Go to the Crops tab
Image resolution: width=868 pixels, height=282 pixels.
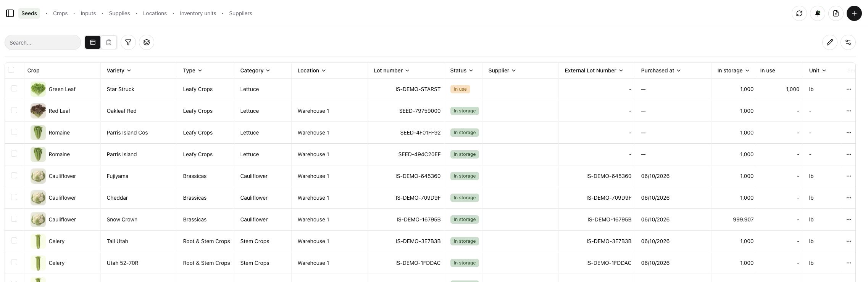coord(60,13)
